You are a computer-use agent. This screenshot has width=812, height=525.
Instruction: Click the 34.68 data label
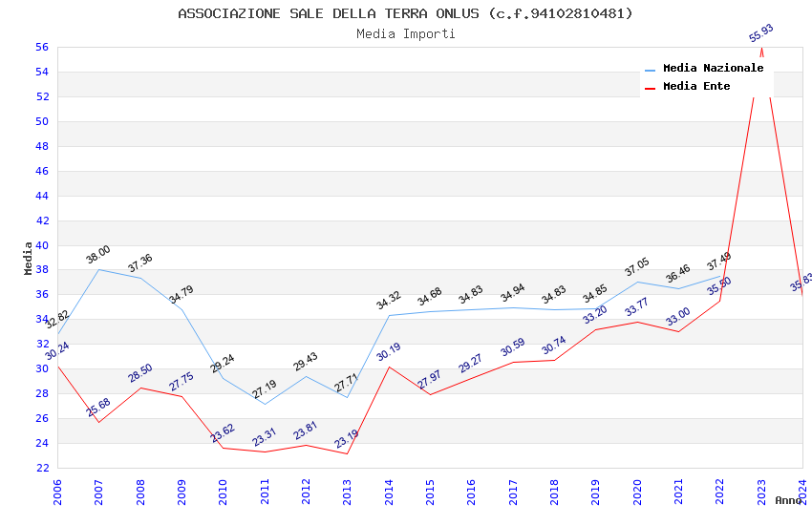pyautogui.click(x=430, y=296)
